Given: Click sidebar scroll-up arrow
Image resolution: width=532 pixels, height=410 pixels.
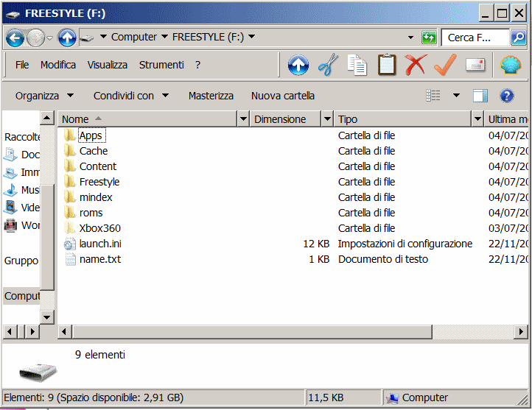Looking at the screenshot, I should [47, 118].
